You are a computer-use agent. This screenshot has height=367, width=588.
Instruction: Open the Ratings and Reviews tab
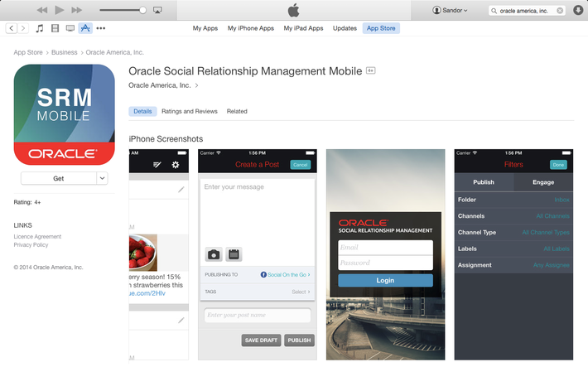[190, 111]
